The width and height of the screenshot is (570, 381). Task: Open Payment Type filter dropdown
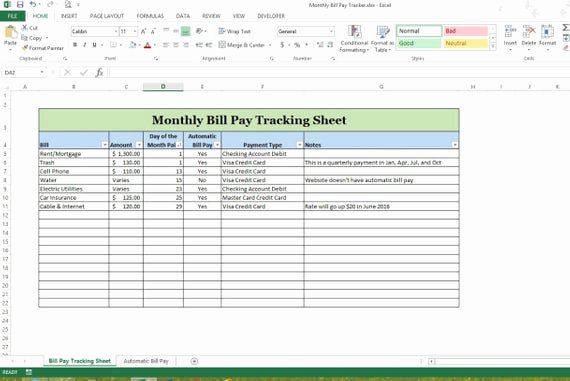[x=300, y=145]
